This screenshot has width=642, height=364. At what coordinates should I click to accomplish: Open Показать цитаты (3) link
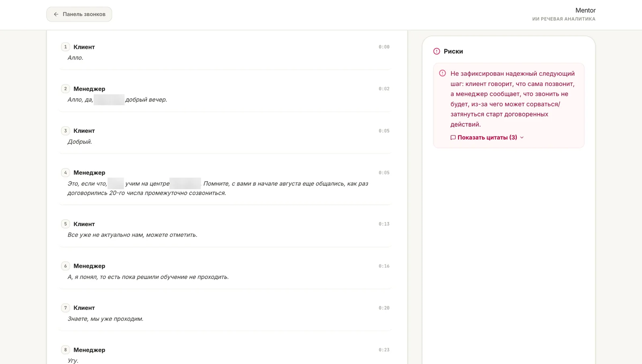pos(487,138)
